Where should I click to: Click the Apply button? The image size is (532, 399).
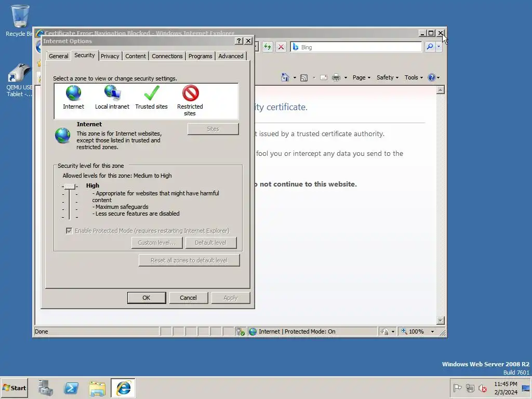pos(230,298)
